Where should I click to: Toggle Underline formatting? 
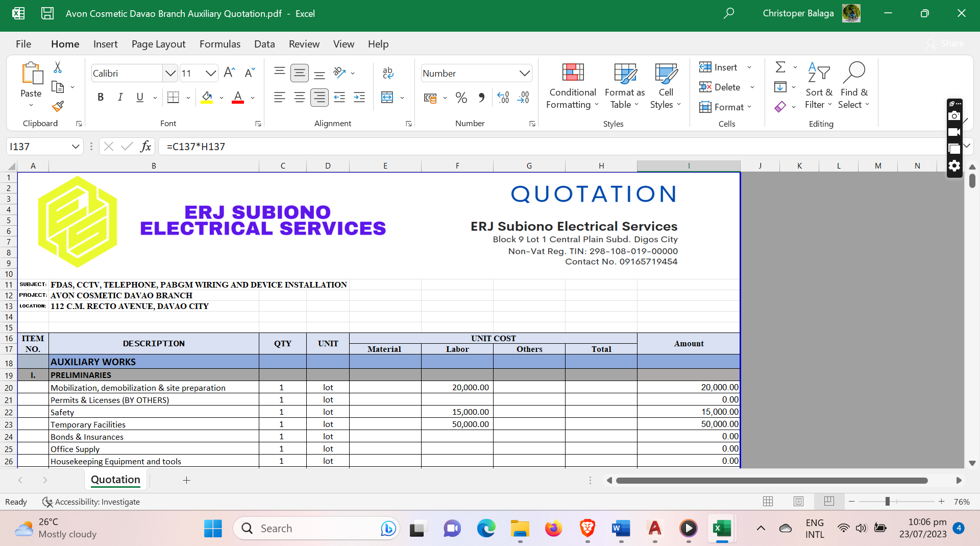tap(140, 98)
